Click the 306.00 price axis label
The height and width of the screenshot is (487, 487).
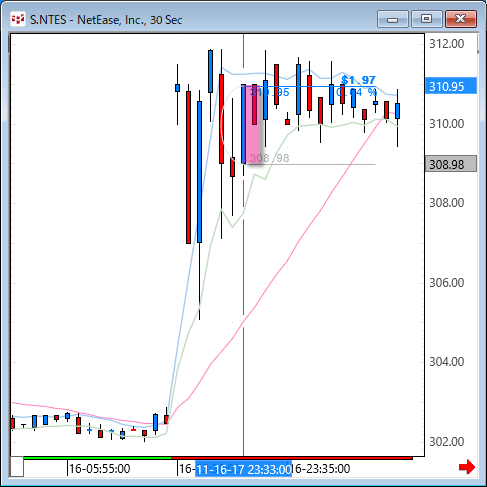pyautogui.click(x=446, y=283)
